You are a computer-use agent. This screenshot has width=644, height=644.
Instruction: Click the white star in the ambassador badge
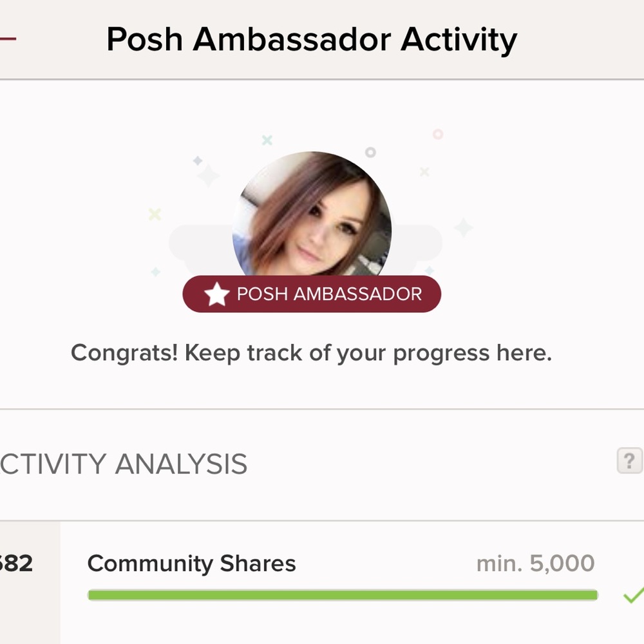click(x=217, y=295)
